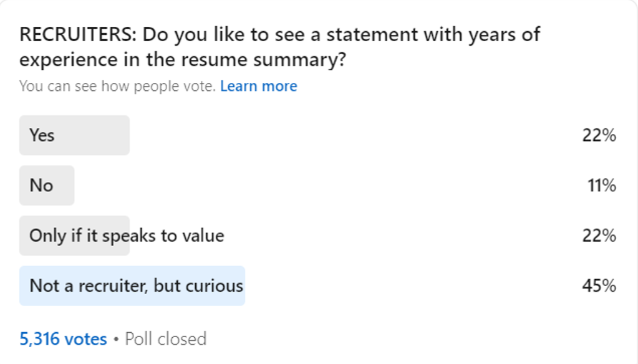The width and height of the screenshot is (638, 364).
Task: View the 5,316 votes list
Action: pyautogui.click(x=63, y=339)
